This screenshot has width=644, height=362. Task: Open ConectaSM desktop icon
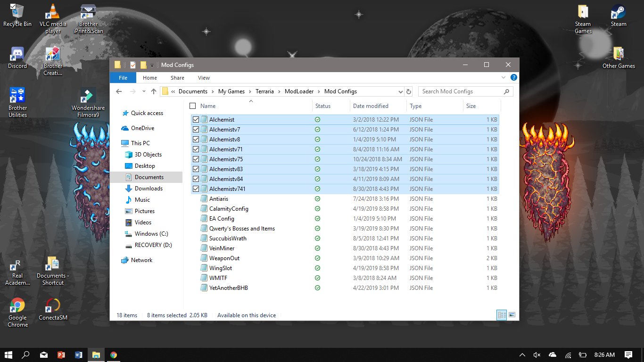click(x=53, y=309)
